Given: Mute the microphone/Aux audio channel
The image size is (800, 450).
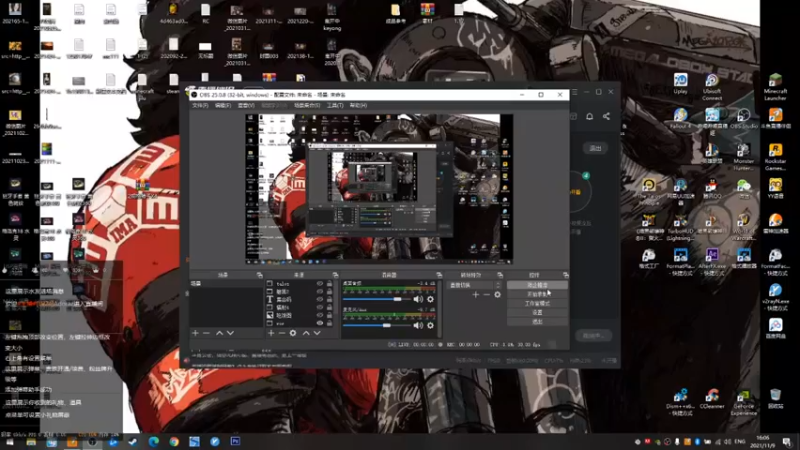Looking at the screenshot, I should 418,326.
